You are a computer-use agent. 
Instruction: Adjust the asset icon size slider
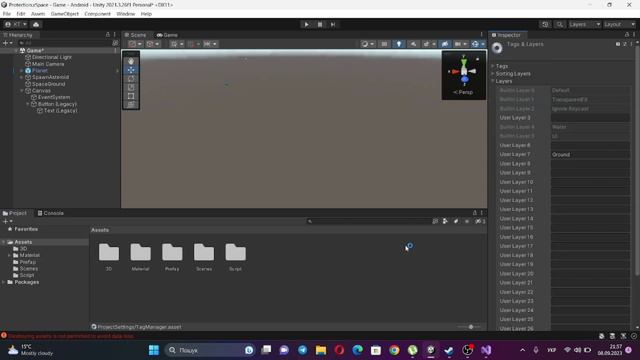pyautogui.click(x=470, y=327)
